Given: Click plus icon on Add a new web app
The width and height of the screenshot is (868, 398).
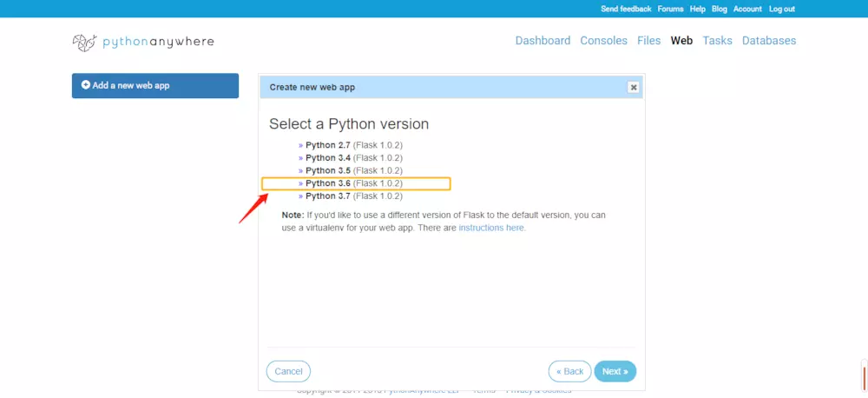Looking at the screenshot, I should pos(86,85).
